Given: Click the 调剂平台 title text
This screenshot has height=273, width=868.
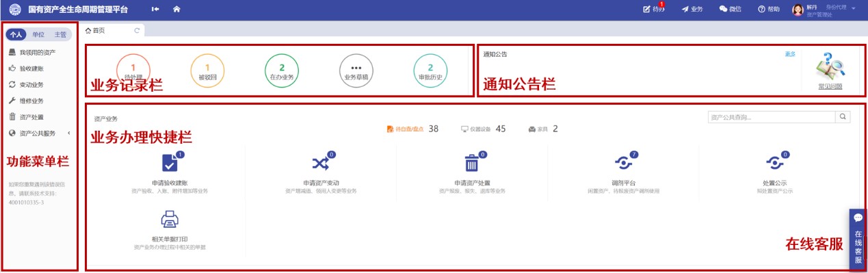Looking at the screenshot, I should (624, 183).
